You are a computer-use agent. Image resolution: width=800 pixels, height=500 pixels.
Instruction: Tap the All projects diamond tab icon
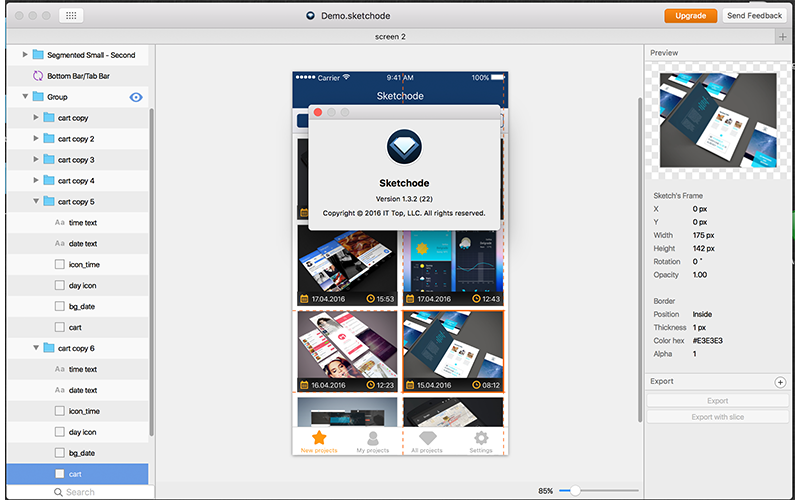point(428,438)
